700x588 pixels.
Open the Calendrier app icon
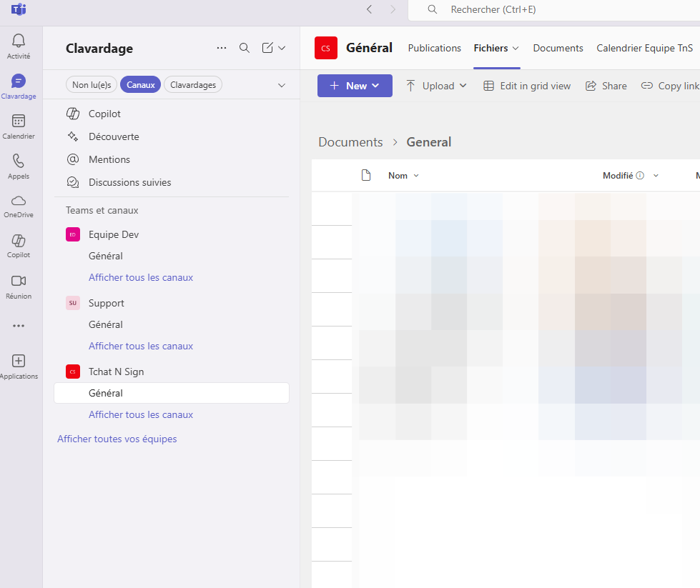click(19, 126)
